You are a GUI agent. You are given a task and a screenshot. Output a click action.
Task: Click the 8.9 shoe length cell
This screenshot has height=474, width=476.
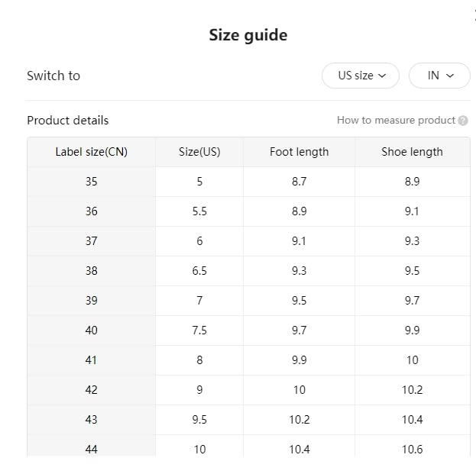click(412, 182)
